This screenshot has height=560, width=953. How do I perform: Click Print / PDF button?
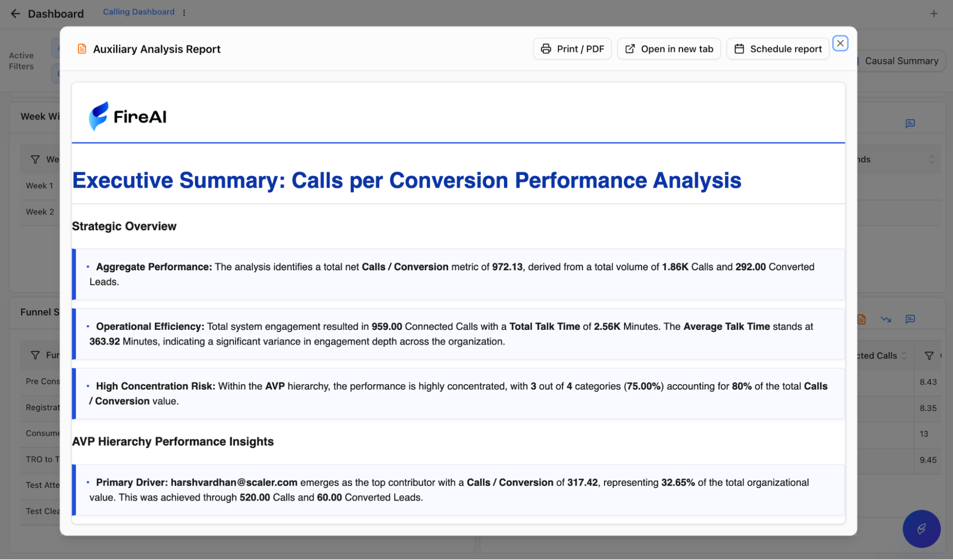pyautogui.click(x=572, y=49)
